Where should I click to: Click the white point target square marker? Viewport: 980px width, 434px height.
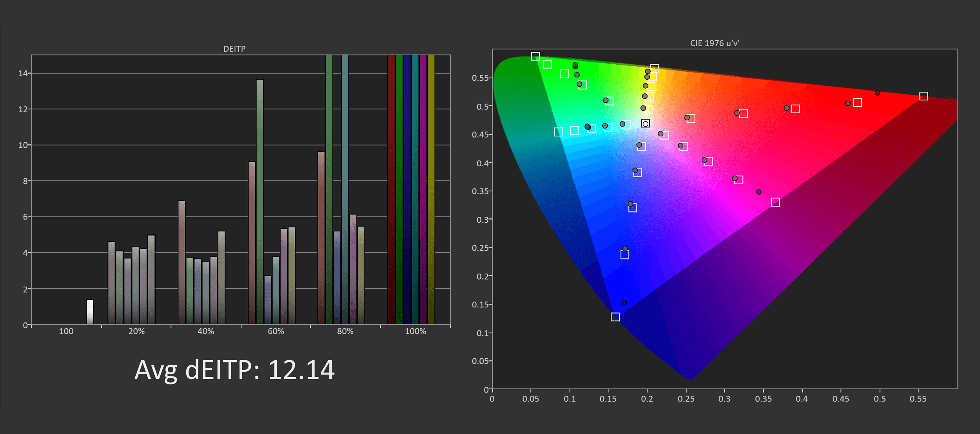point(645,123)
